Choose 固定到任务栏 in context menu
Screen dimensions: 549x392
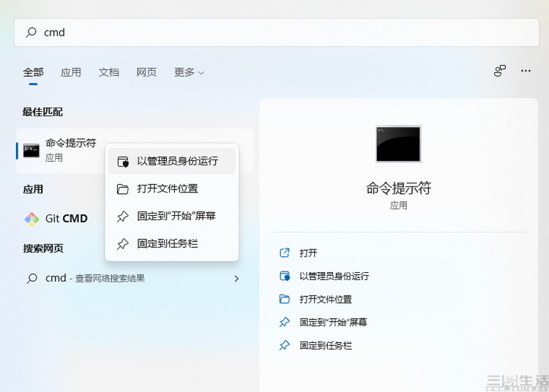coord(172,244)
